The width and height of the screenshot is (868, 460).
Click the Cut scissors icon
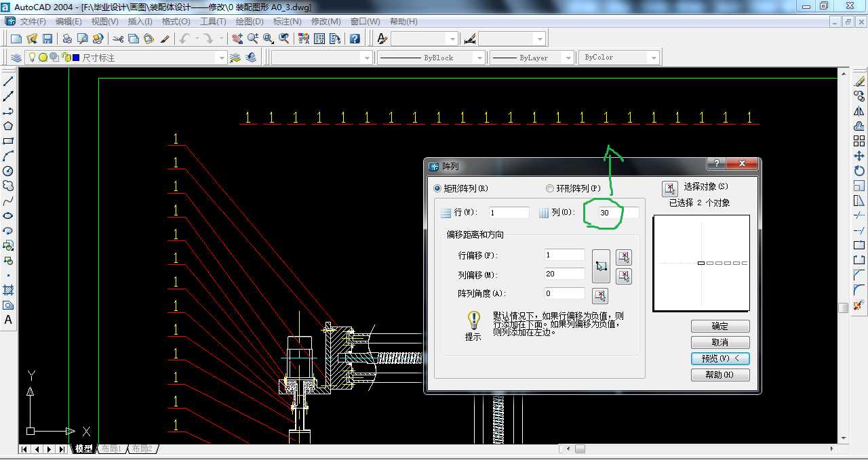click(x=118, y=39)
